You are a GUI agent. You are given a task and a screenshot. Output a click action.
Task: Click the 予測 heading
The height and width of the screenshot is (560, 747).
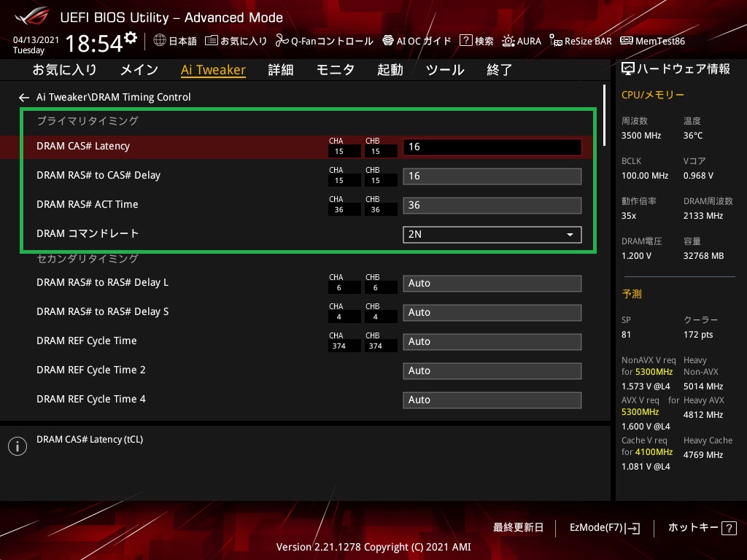[x=632, y=295]
